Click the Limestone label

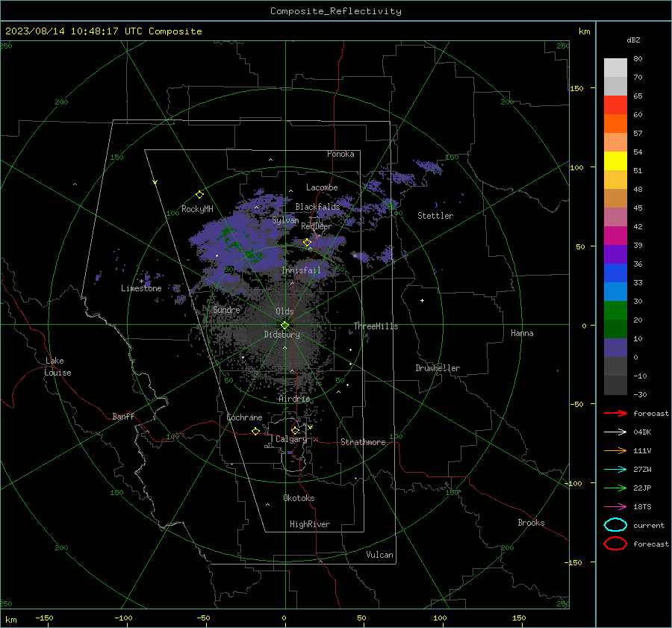pyautogui.click(x=141, y=288)
